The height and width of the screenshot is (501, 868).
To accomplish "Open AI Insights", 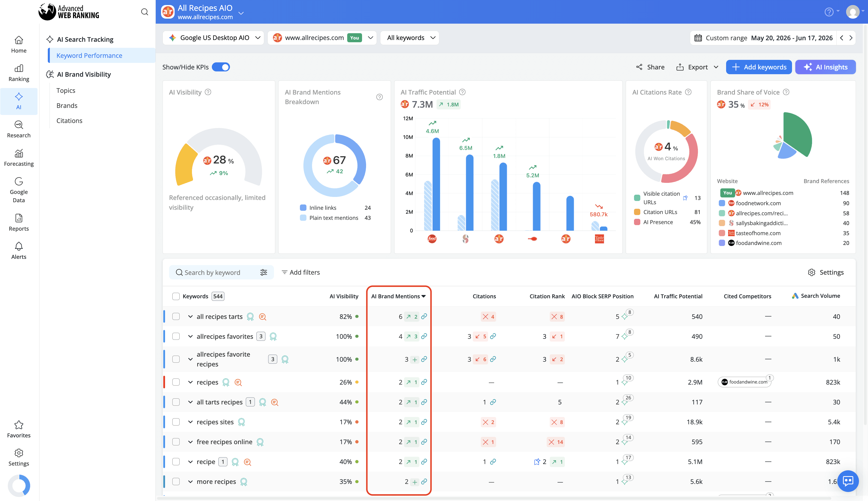I will pyautogui.click(x=825, y=67).
